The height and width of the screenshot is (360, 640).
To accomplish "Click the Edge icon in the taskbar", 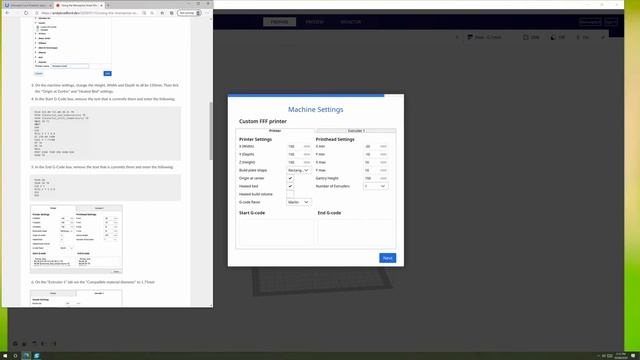I will [27, 356].
